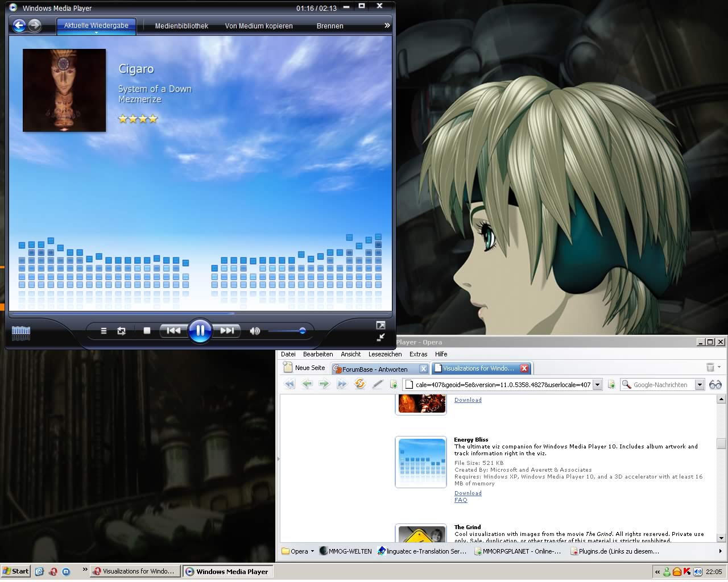Viewport: 728px width, 582px height.
Task: Open the Ansicht menu in Opera
Action: 350,354
